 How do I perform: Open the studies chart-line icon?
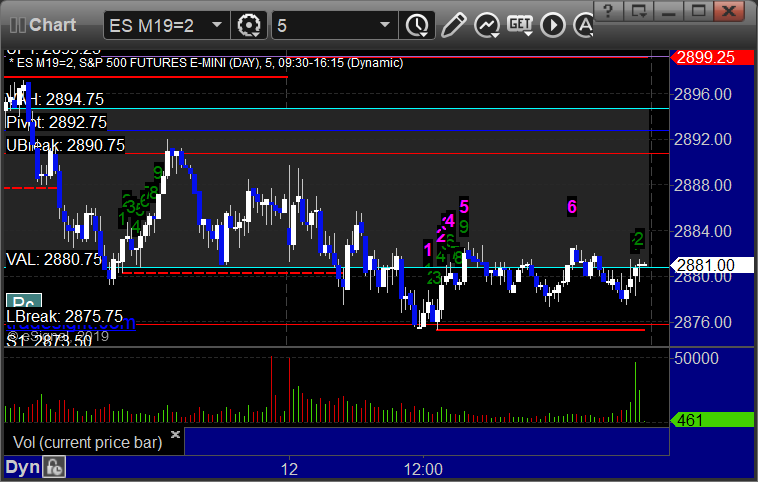click(x=487, y=25)
